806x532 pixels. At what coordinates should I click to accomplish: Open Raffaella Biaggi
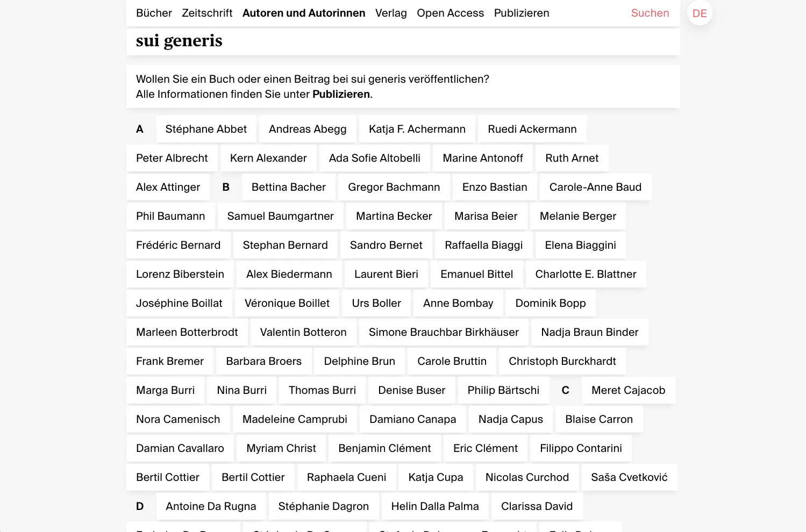click(484, 245)
